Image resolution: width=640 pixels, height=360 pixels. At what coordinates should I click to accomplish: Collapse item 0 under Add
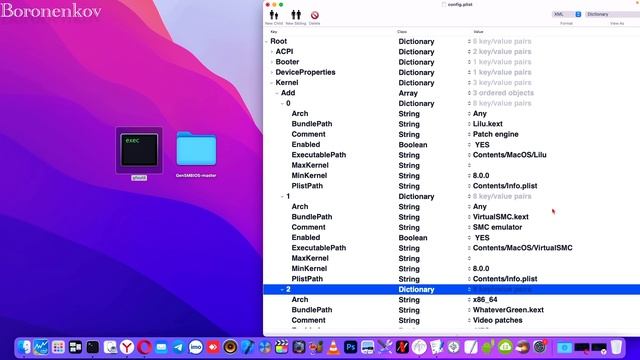point(282,104)
